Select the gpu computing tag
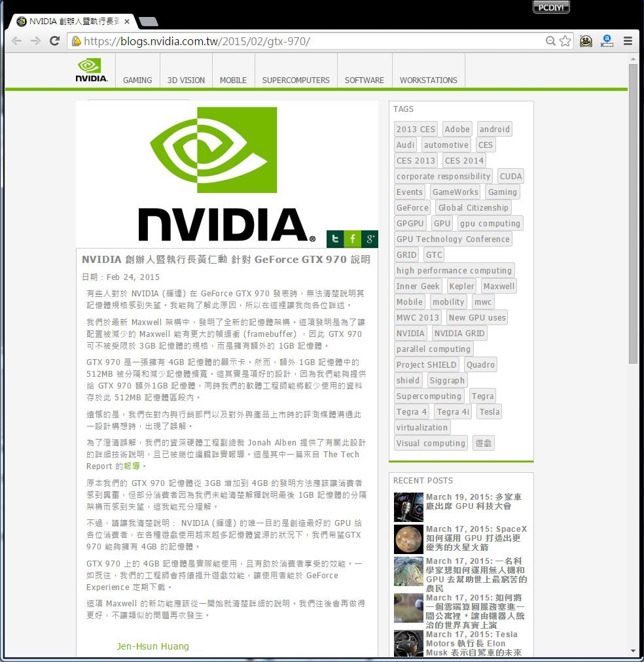Viewport: 644px width, 662px height. pyautogui.click(x=490, y=223)
